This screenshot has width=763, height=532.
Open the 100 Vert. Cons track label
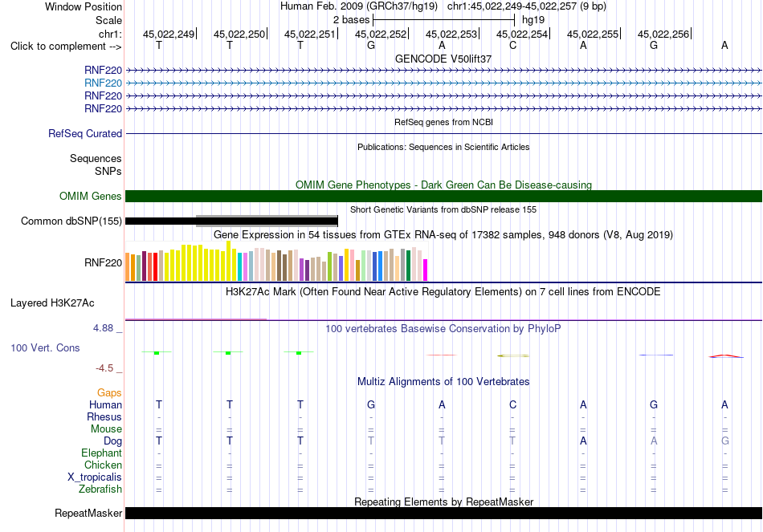pos(45,347)
